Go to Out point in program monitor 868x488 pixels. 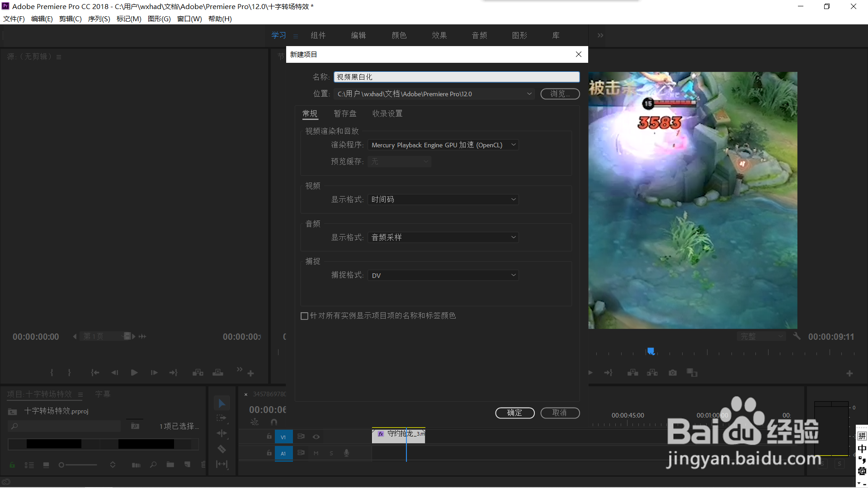coord(609,373)
